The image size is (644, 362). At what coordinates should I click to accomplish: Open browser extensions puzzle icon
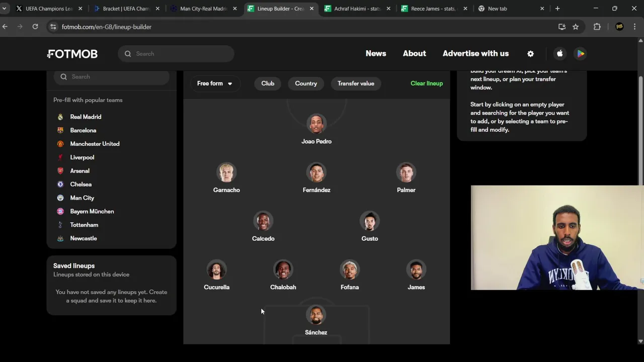597,27
